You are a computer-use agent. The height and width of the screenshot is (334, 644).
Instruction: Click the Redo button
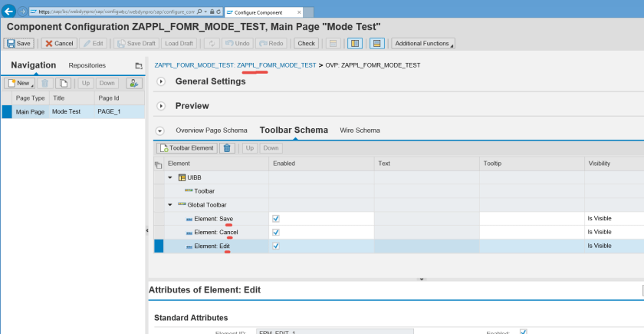pos(271,43)
